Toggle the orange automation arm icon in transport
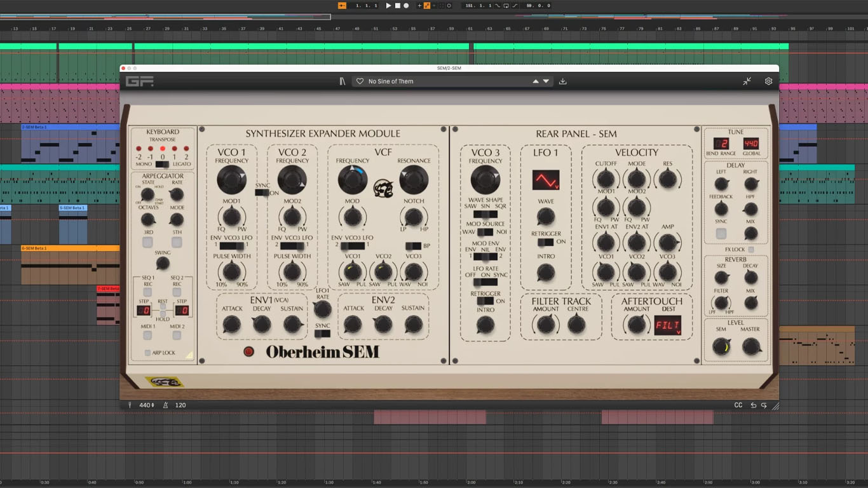Screen dimensions: 868x488 [x=426, y=6]
